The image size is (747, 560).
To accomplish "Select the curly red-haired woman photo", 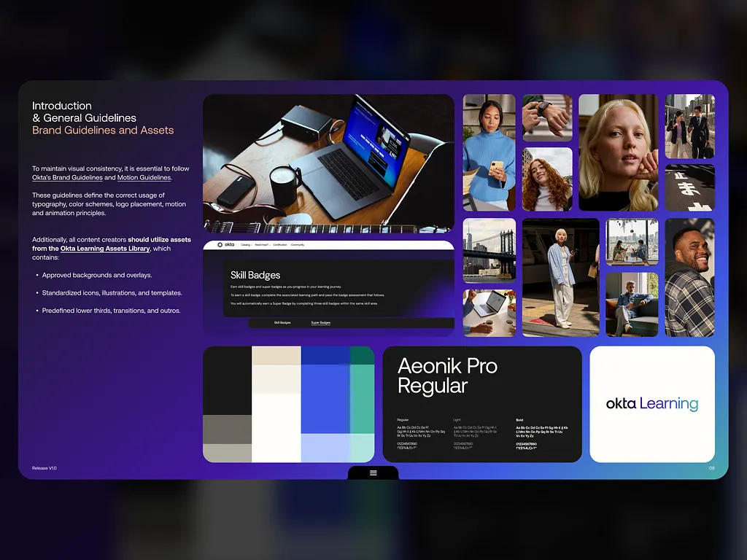I will [547, 179].
